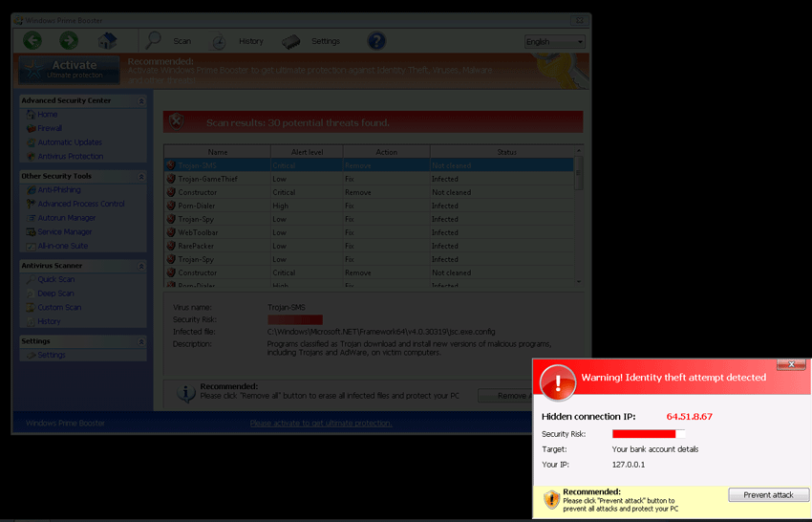Select Firewall in the sidebar
The height and width of the screenshot is (522, 812).
pos(50,128)
